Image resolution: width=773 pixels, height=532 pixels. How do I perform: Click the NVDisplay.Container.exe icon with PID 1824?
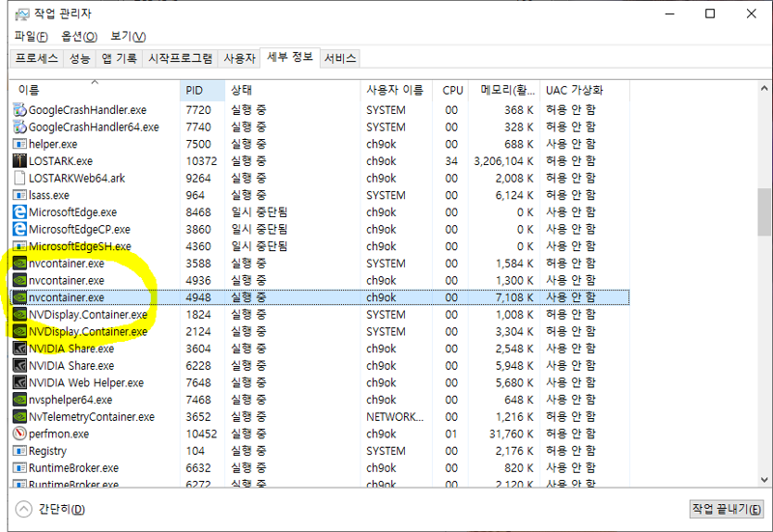coord(19,315)
